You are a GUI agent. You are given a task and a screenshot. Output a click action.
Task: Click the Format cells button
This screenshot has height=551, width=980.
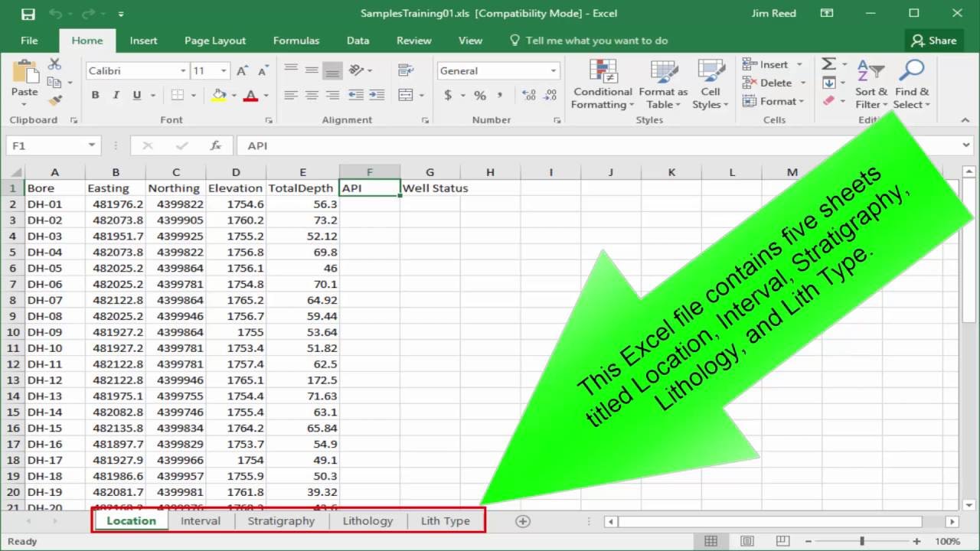point(773,101)
